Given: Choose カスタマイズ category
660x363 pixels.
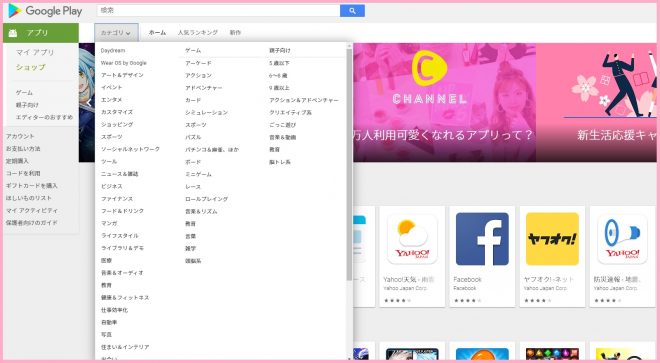Looking at the screenshot, I should [117, 112].
